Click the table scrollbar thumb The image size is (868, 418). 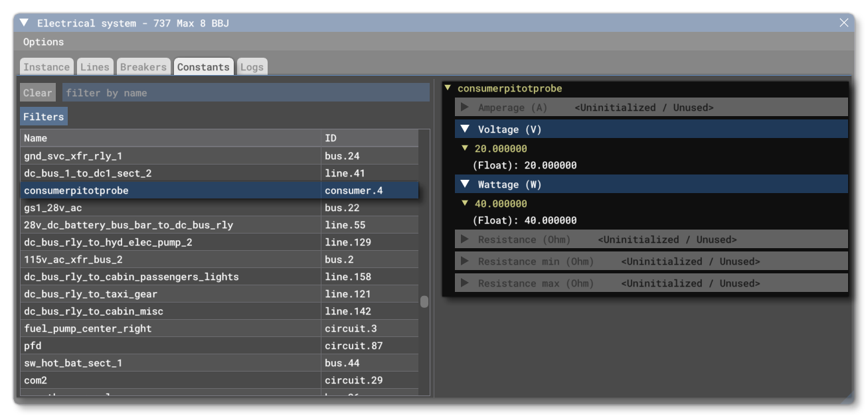coord(423,301)
